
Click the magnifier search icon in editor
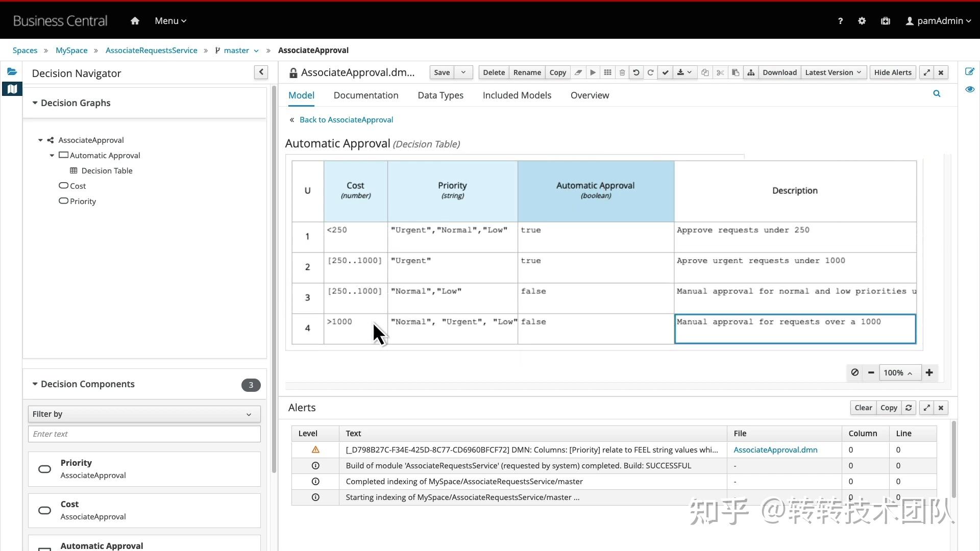[x=937, y=93]
